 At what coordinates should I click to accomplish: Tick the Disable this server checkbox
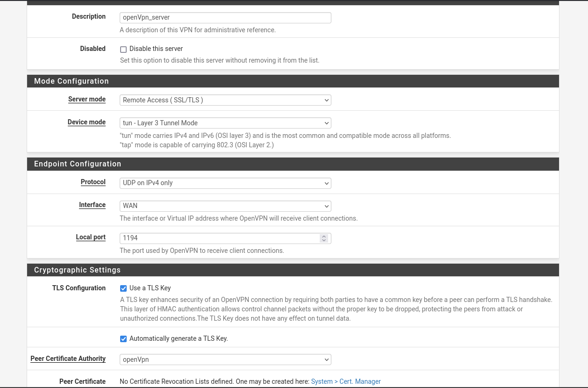tap(123, 49)
